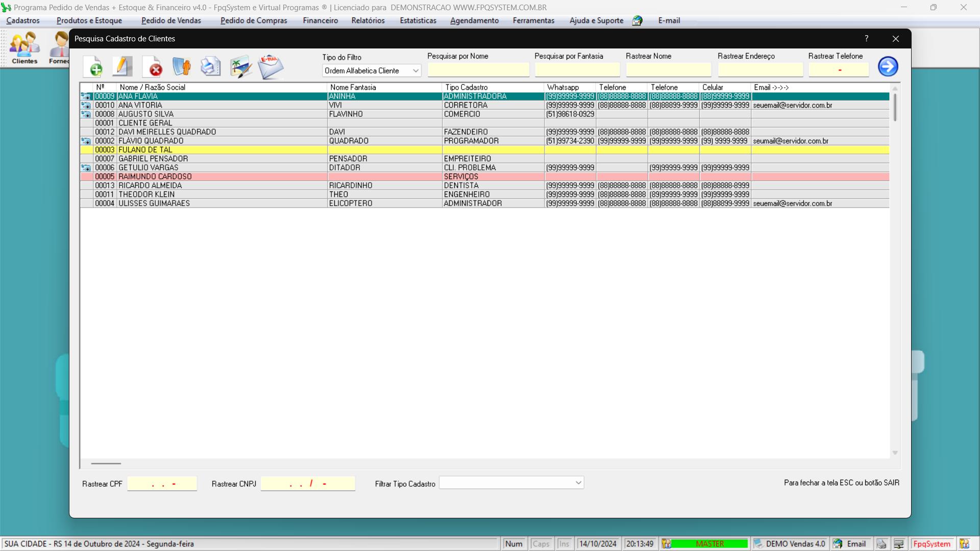
Task: Click the edit client pencil icon
Action: coord(122,67)
